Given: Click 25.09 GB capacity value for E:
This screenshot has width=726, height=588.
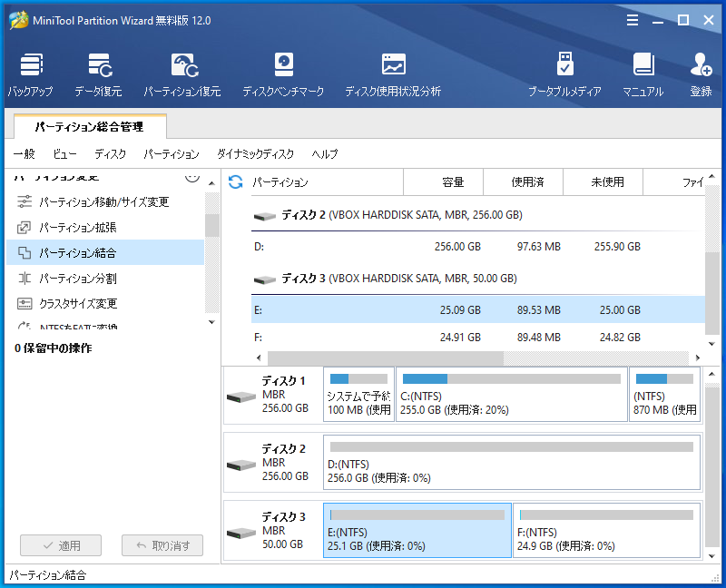Looking at the screenshot, I should pyautogui.click(x=460, y=309).
